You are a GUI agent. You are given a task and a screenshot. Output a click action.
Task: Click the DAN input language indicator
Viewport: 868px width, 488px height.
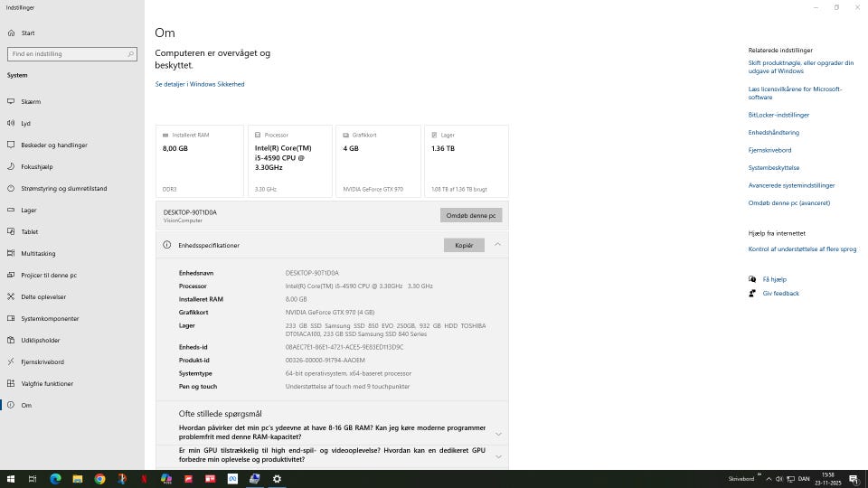pos(804,479)
